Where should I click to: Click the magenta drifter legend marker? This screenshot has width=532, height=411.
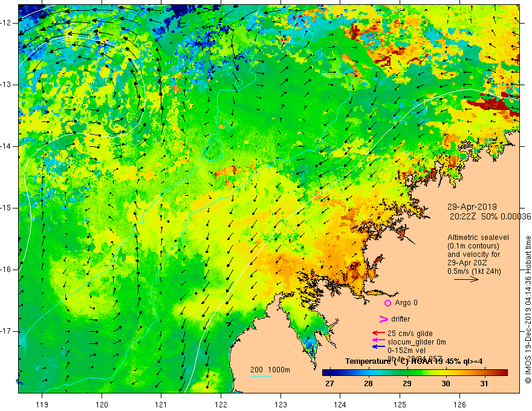tap(383, 319)
